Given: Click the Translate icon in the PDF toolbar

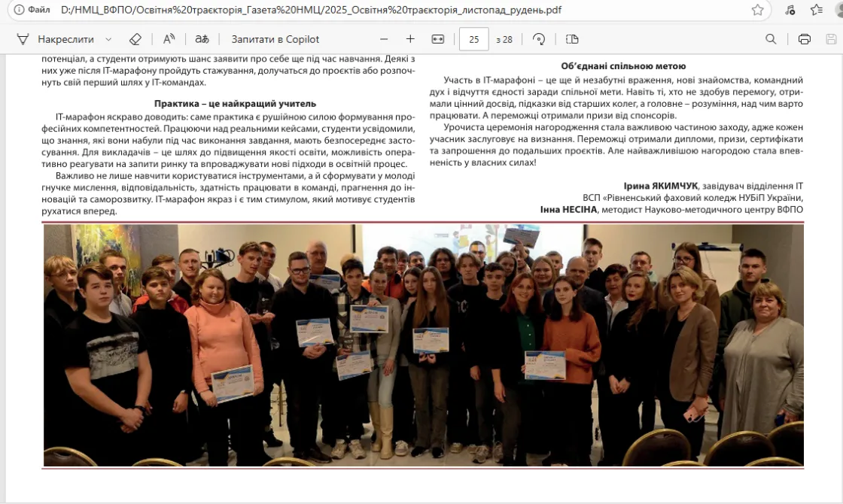Looking at the screenshot, I should [x=202, y=39].
